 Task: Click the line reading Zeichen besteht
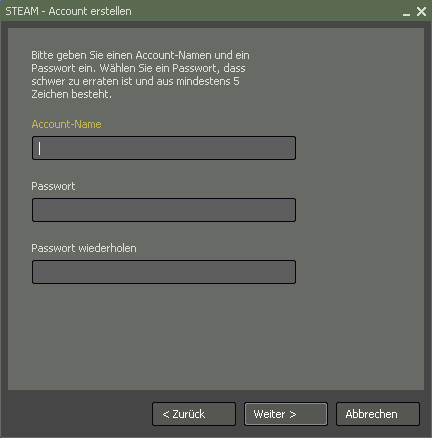pyautogui.click(x=71, y=94)
